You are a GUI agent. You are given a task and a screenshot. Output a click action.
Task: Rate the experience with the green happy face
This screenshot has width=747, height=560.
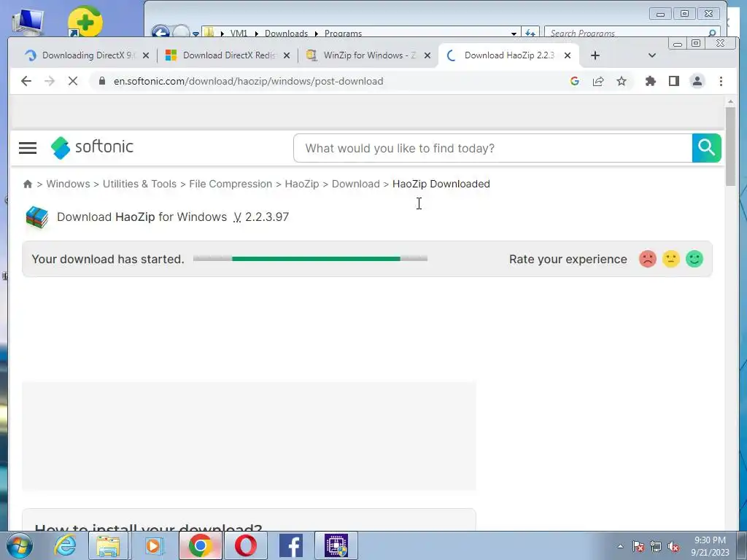click(x=694, y=259)
